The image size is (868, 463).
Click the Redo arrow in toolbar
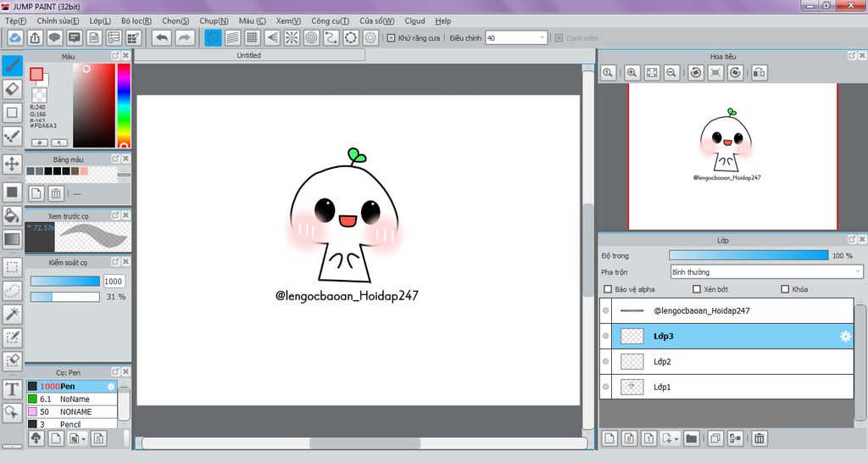pos(184,37)
